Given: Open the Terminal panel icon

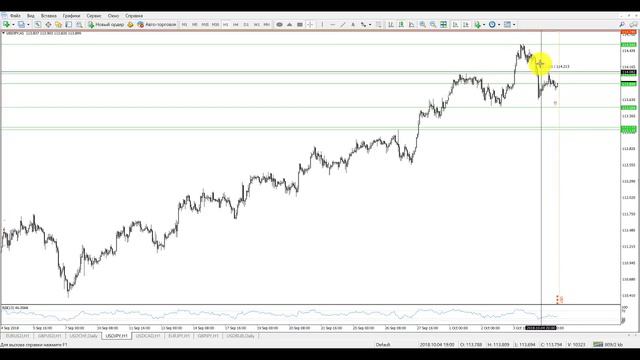Looking at the screenshot, I should click(x=69, y=24).
